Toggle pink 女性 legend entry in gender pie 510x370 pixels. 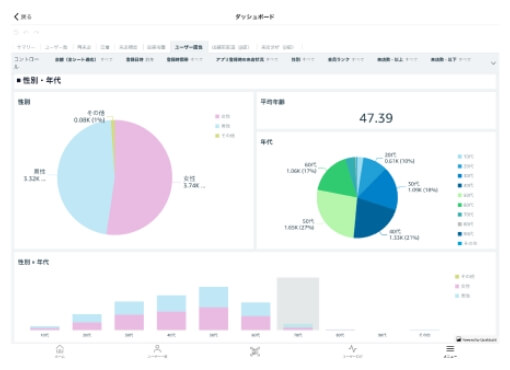click(x=222, y=116)
